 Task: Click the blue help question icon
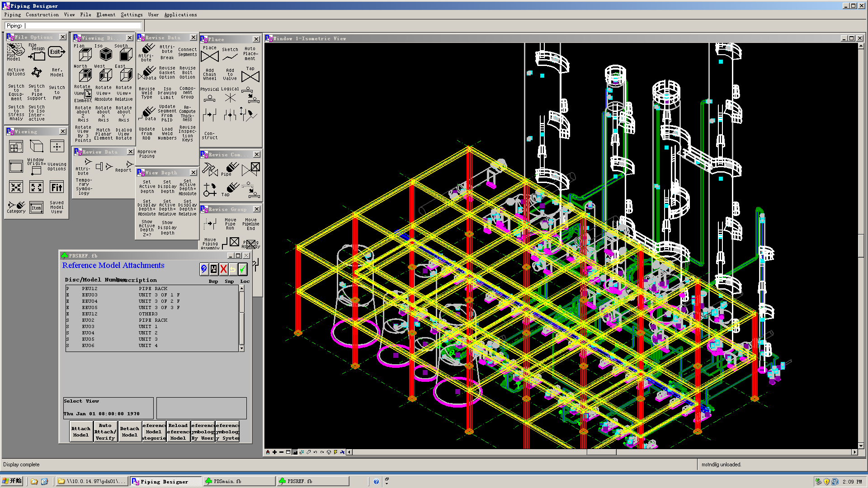204,269
